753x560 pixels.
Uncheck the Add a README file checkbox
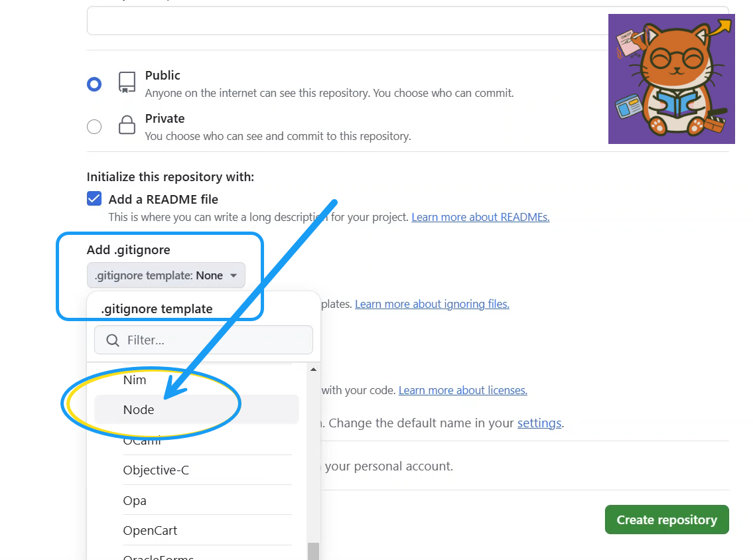point(94,199)
